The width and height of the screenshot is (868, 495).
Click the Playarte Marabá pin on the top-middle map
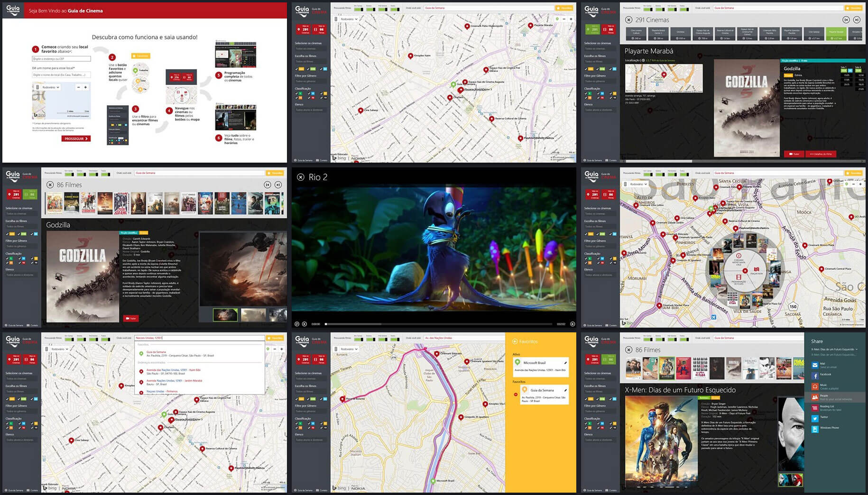coord(531,26)
